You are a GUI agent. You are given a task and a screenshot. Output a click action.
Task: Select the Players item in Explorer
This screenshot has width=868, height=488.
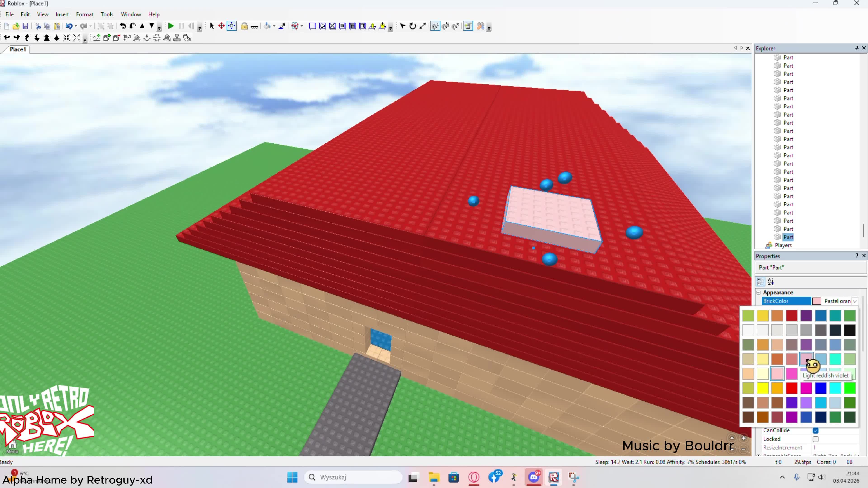(783, 245)
